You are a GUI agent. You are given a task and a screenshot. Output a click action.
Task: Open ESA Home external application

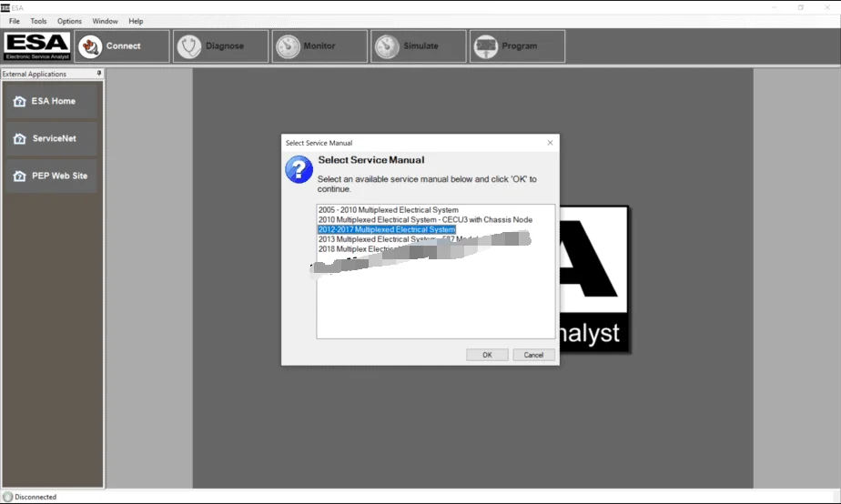pos(52,101)
